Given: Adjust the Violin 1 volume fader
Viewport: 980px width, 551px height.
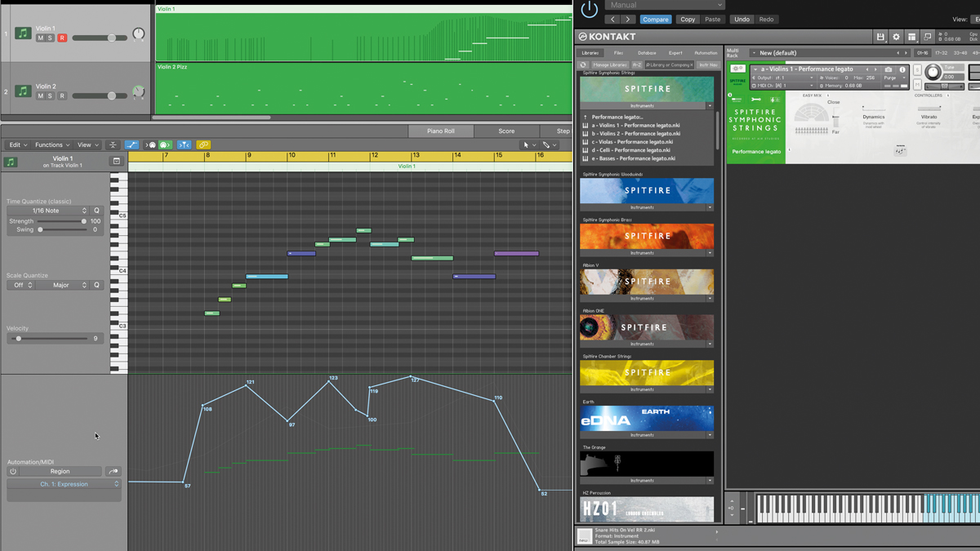Looking at the screenshot, I should [112, 38].
